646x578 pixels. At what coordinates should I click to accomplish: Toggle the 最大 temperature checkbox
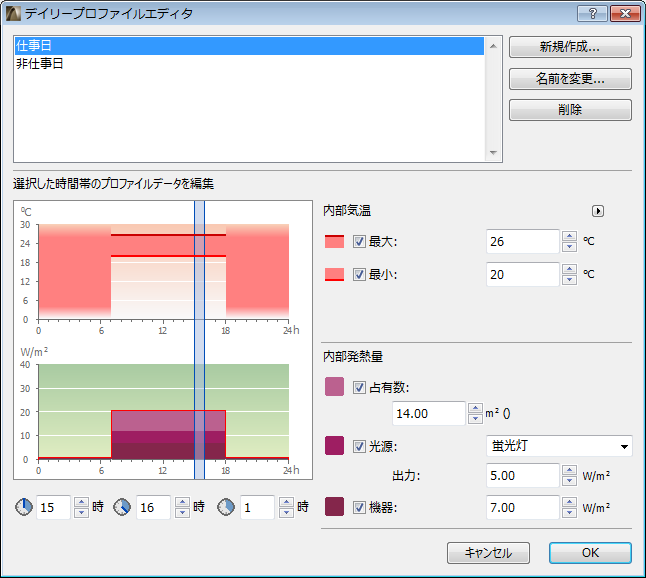click(359, 241)
